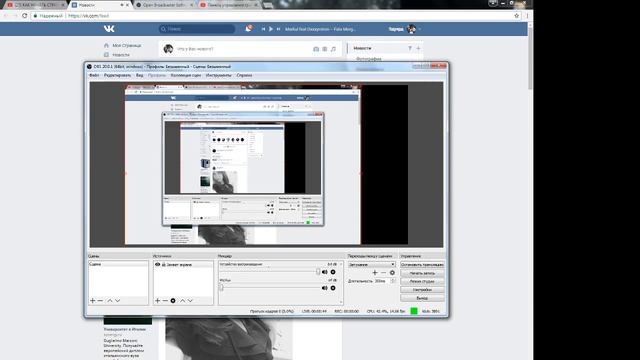The height and width of the screenshot is (360, 640).
Task: Click the plus icon beside Новости
Action: pyautogui.click(x=418, y=48)
